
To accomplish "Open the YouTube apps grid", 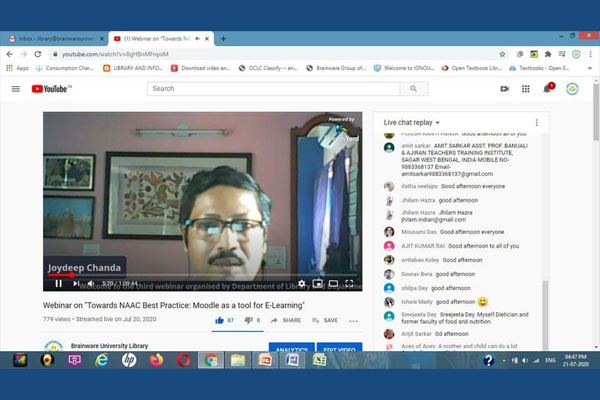I will [x=525, y=89].
